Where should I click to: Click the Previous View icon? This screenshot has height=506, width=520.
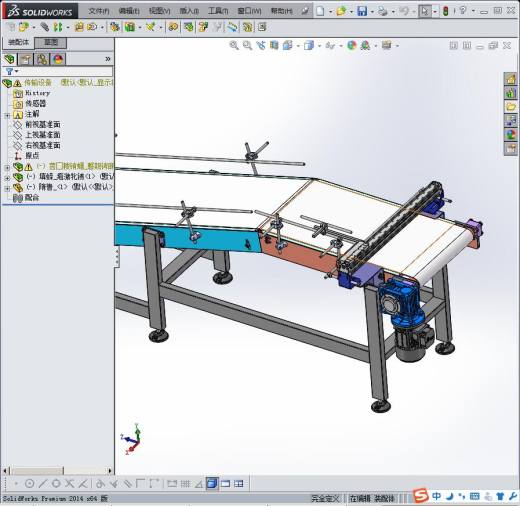pos(261,45)
